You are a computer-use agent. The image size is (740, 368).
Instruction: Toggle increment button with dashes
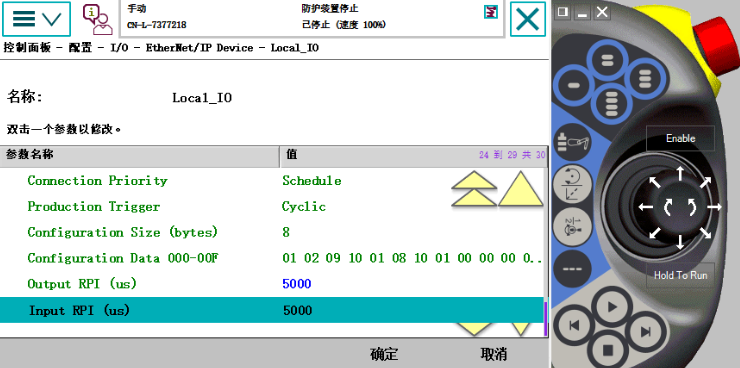pos(572,269)
